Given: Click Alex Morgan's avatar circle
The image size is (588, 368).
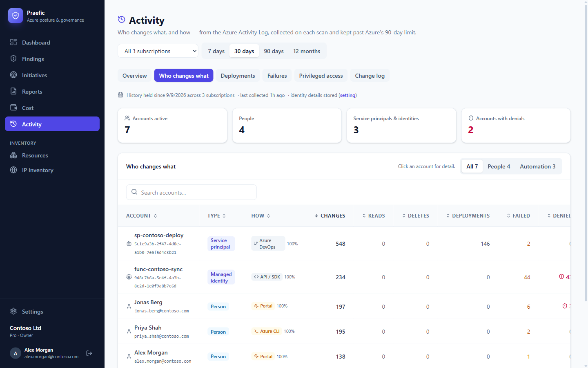Looking at the screenshot, I should point(16,353).
